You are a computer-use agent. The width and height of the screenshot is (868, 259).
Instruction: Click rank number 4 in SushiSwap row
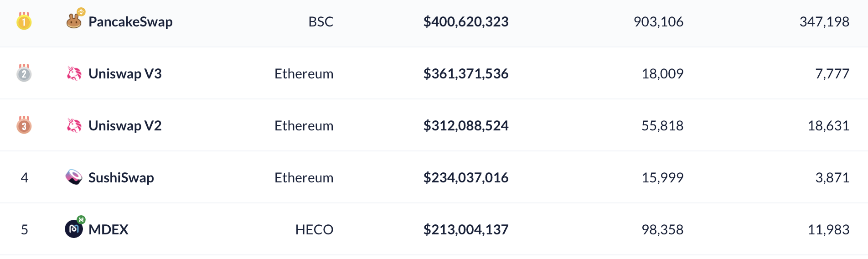pyautogui.click(x=25, y=178)
